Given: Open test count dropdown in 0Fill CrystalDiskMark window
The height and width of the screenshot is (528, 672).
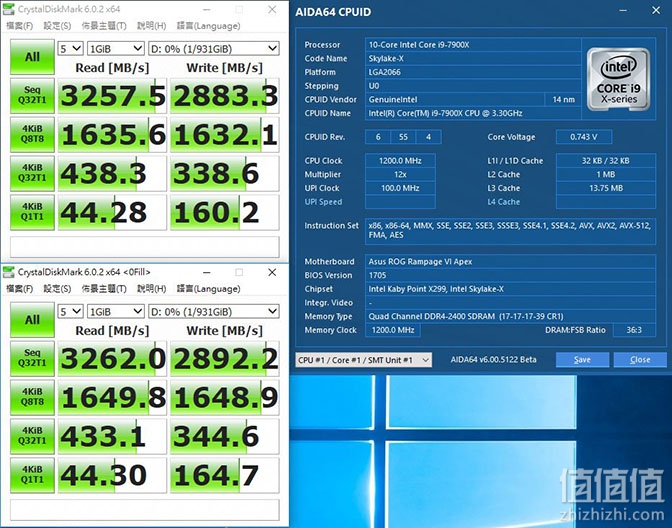Looking at the screenshot, I should click(70, 312).
